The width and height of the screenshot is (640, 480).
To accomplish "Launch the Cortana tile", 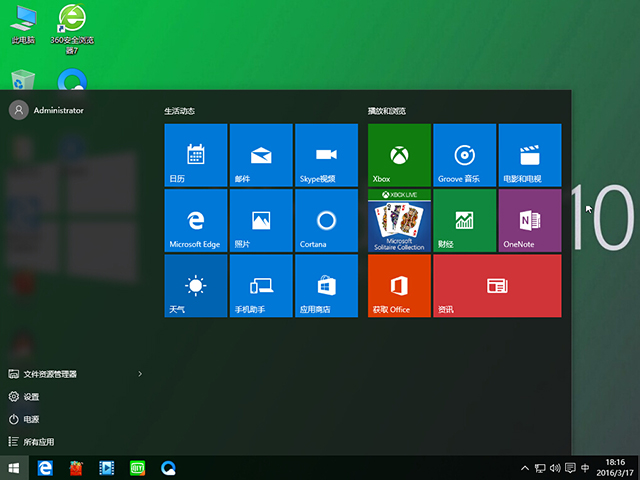I will click(x=325, y=220).
